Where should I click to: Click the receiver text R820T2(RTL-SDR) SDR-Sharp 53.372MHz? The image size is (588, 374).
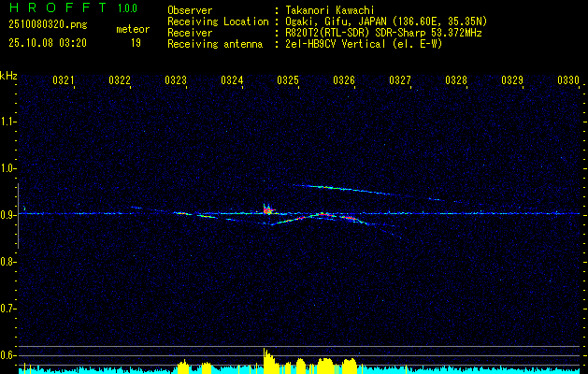tap(383, 33)
